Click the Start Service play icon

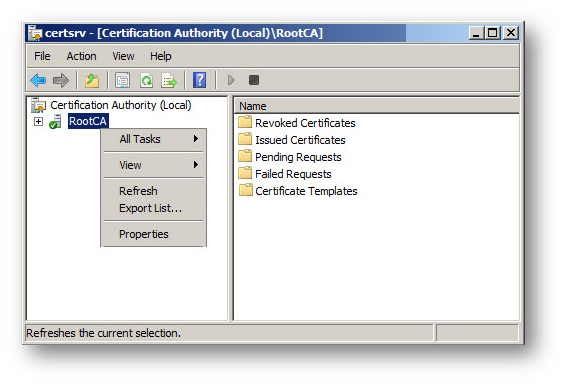pos(231,80)
